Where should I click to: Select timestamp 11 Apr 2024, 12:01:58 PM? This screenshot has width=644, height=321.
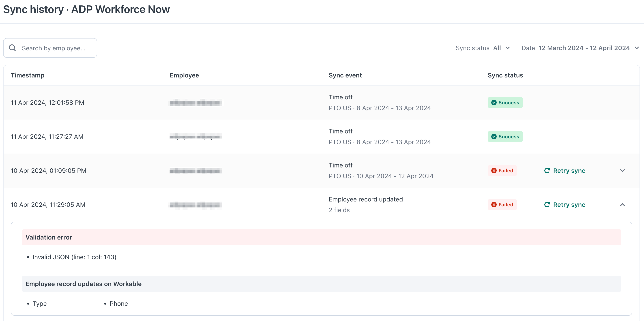click(47, 103)
